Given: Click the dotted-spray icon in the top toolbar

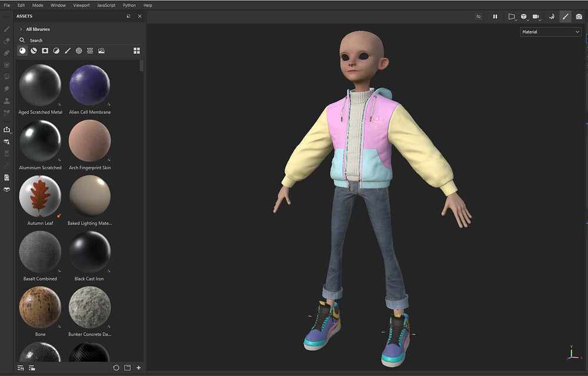Looking at the screenshot, I should (552, 16).
